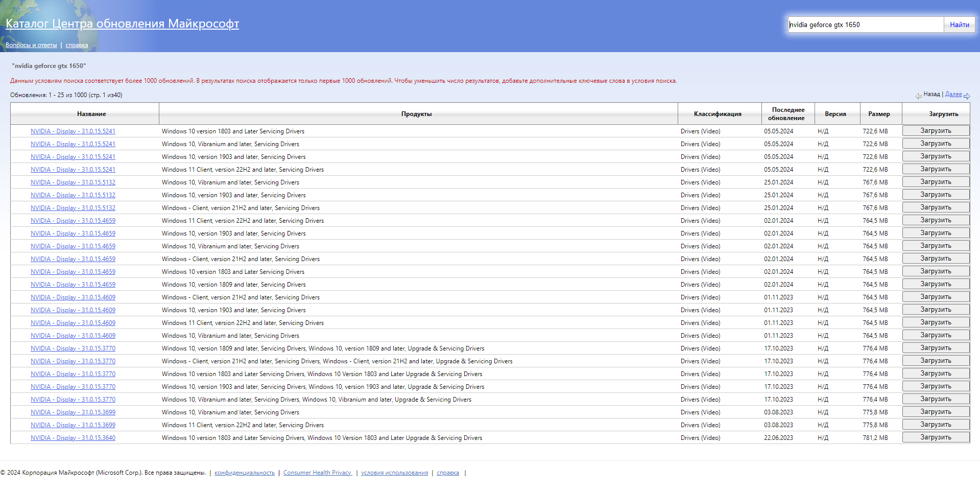
Task: Open NVIDIA Display 31.0.15.4659 for Windows 10 version 1809
Action: (x=73, y=285)
